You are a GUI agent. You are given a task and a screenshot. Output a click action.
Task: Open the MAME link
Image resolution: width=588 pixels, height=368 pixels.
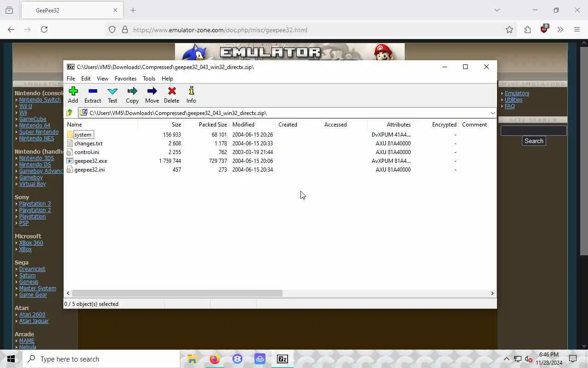tap(27, 341)
